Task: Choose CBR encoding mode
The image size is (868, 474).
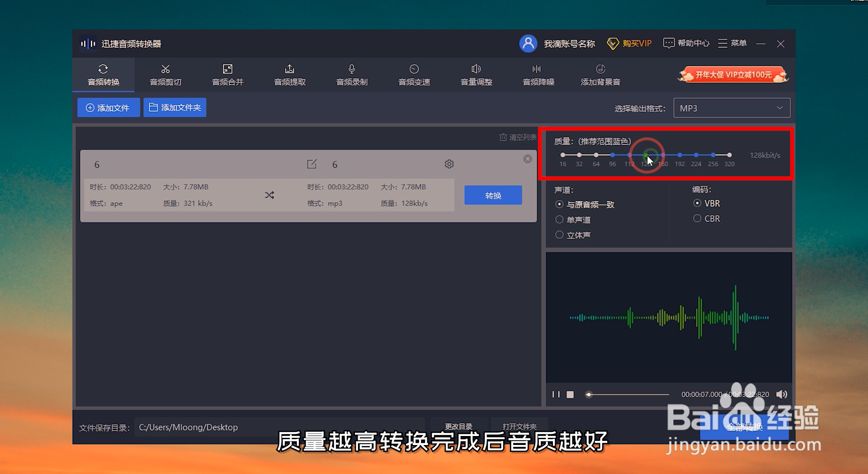Action: pyautogui.click(x=697, y=218)
